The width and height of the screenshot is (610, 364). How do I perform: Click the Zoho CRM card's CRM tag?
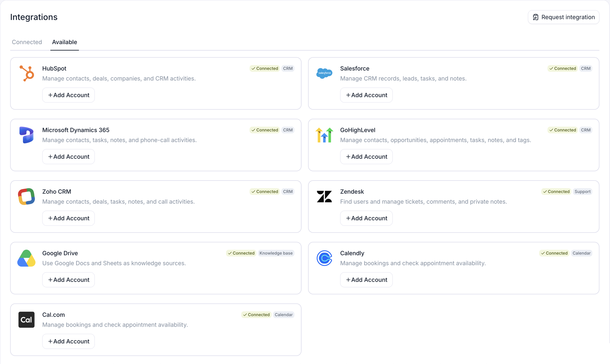pyautogui.click(x=288, y=192)
